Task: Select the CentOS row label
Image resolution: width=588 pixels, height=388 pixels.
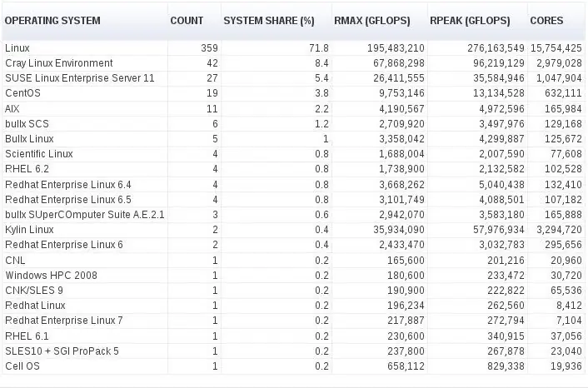Action: (x=22, y=93)
